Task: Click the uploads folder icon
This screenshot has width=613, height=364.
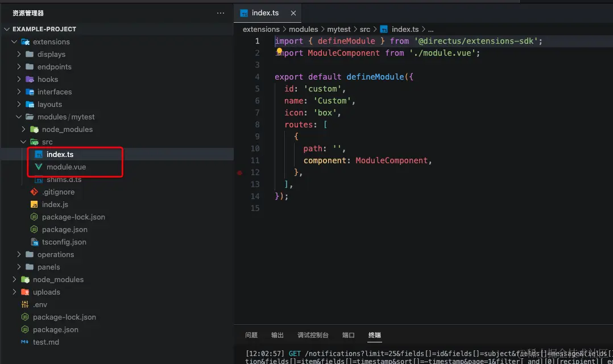Action: [x=26, y=292]
